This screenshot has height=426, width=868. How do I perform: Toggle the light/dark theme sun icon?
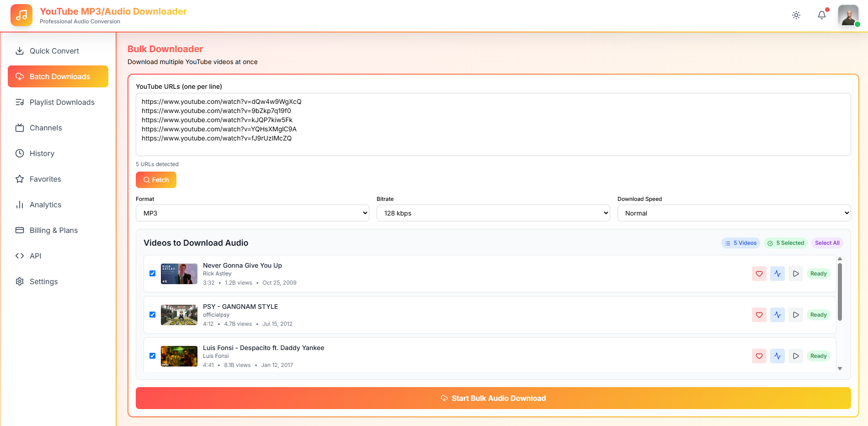(x=796, y=15)
